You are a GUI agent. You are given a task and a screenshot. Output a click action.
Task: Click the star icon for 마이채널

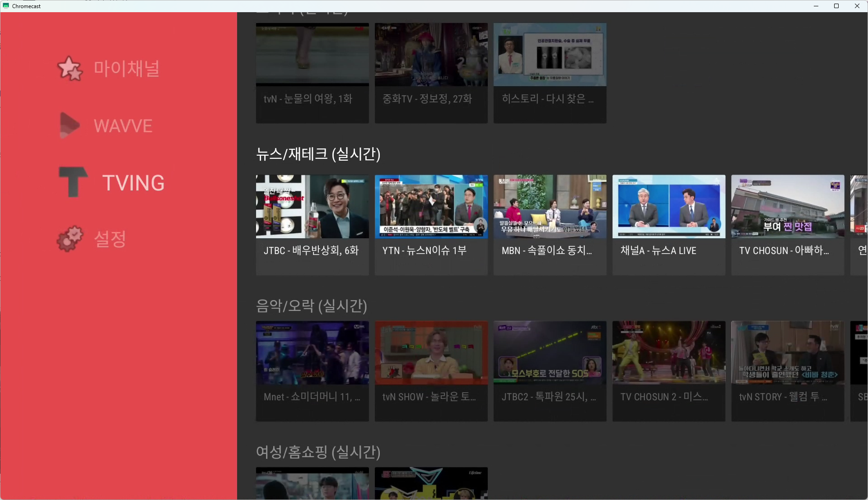(x=70, y=69)
